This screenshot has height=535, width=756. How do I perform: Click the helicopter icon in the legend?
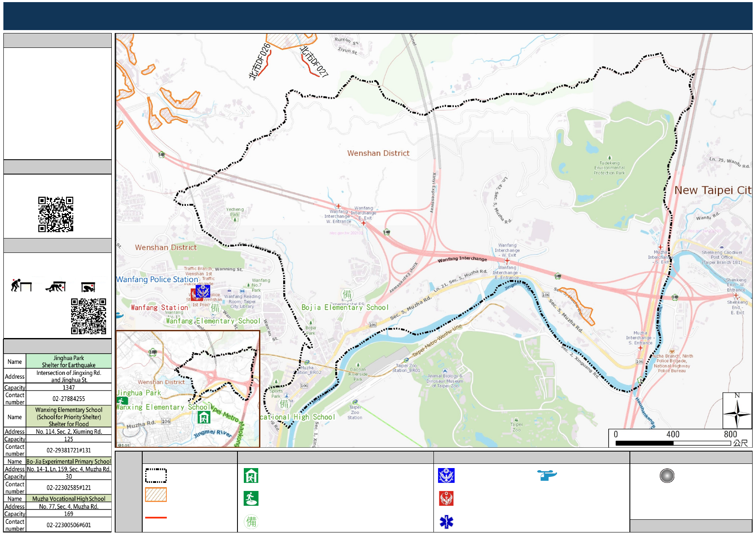click(547, 475)
